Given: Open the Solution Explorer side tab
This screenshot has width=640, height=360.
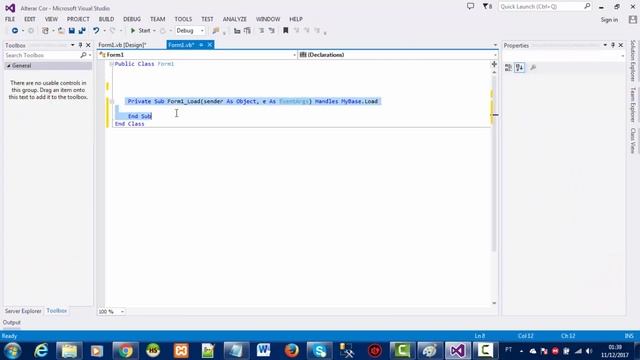Looking at the screenshot, I should 633,61.
